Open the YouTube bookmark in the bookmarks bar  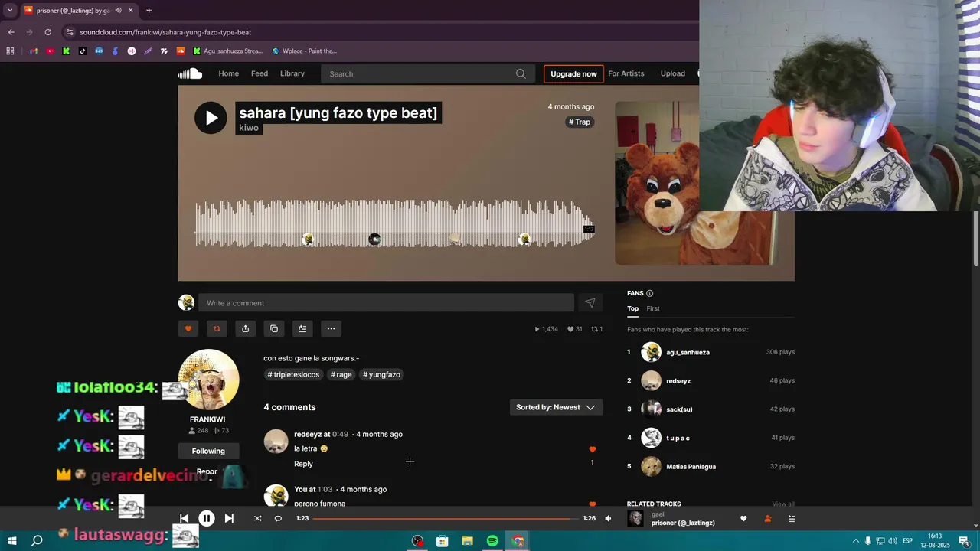coord(50,51)
